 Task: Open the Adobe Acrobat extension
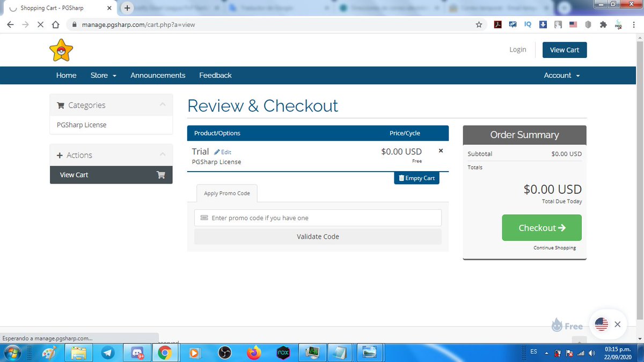click(x=497, y=25)
